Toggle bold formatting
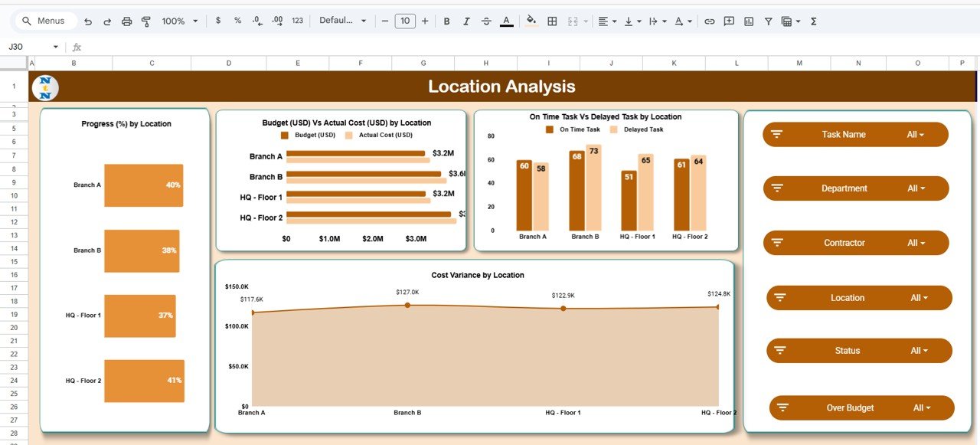The height and width of the screenshot is (445, 980). point(447,21)
